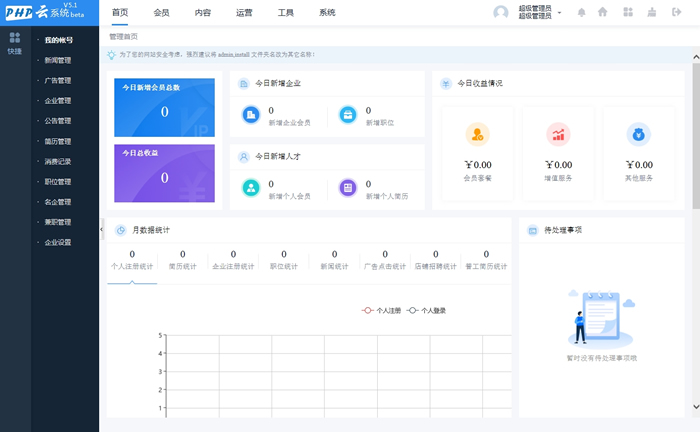
Task: Expand the 超级管理员 account dropdown arrow
Action: tap(559, 12)
